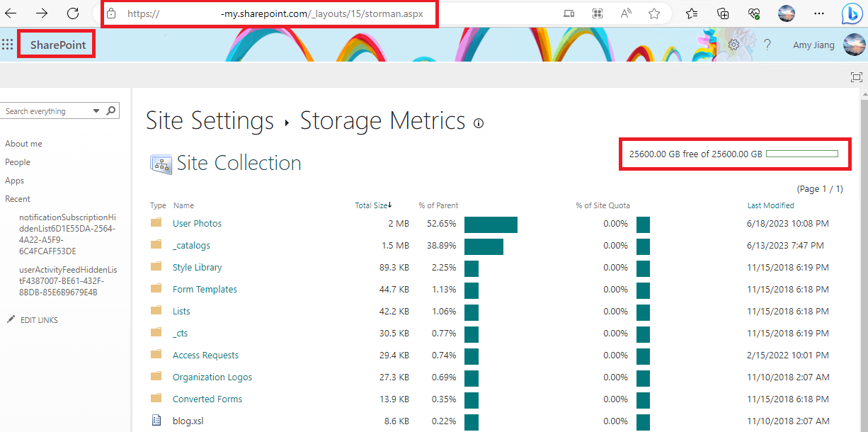
Task: Click the info icon beside Storage Metrics
Action: (479, 123)
